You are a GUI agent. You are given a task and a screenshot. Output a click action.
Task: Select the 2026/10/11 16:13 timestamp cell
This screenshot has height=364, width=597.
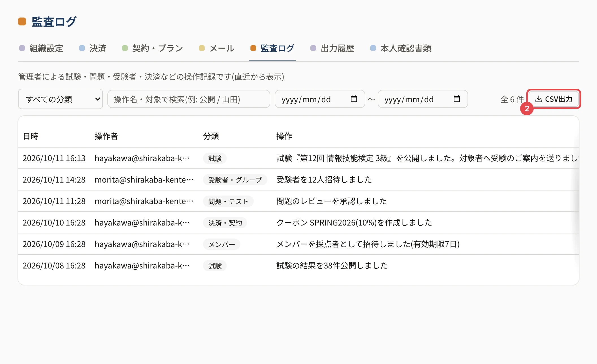[x=54, y=158]
